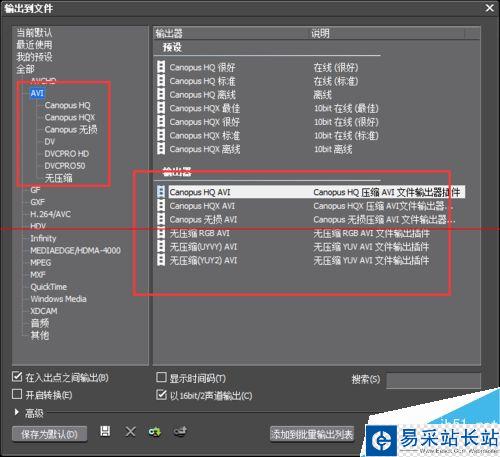The height and width of the screenshot is (457, 500).
Task: Select the 其他 category
Action: pyautogui.click(x=40, y=335)
